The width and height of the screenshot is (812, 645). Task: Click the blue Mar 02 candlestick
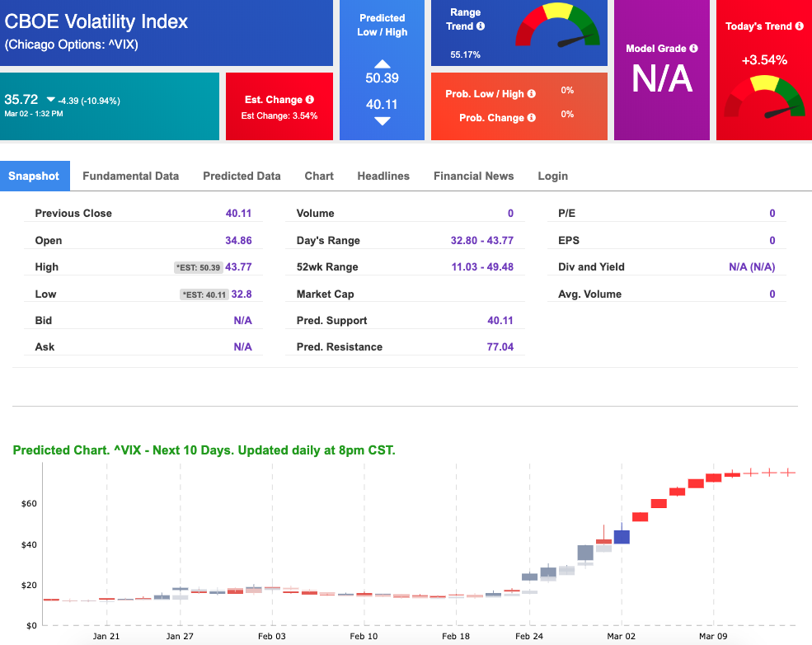[x=622, y=535]
